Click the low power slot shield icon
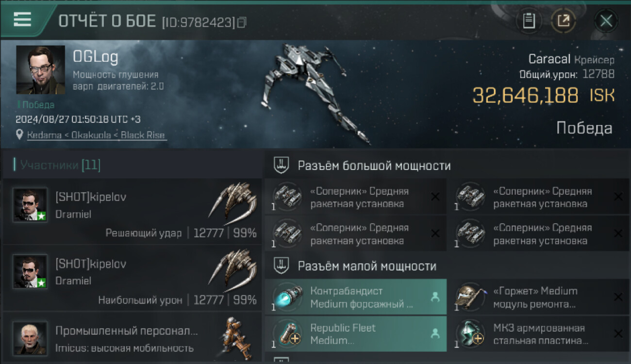 click(282, 266)
